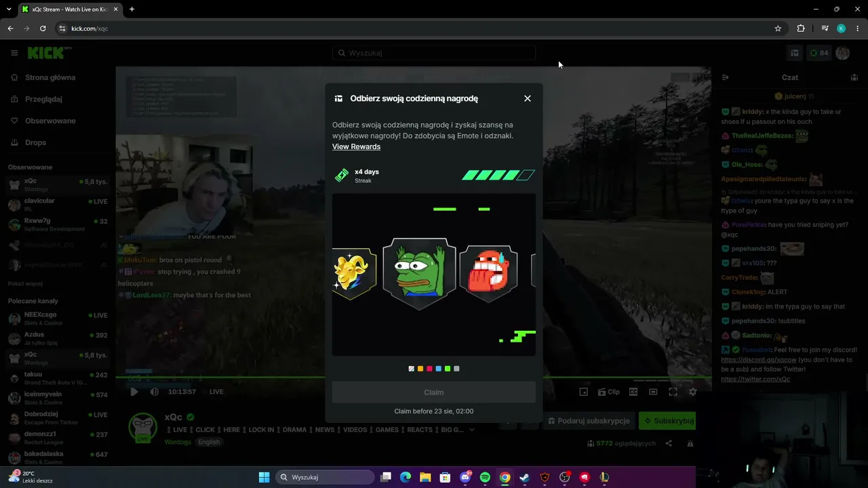Open the browser extensions menu
The height and width of the screenshot is (488, 868).
[801, 28]
